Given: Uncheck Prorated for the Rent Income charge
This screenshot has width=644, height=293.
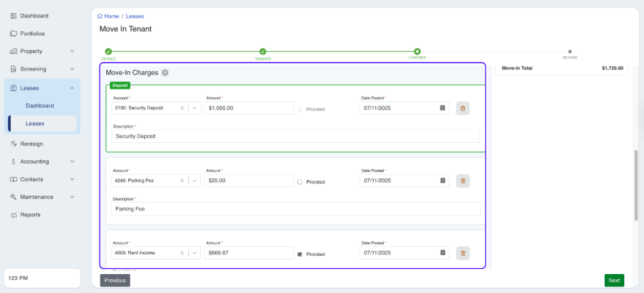Looking at the screenshot, I should coord(300,254).
